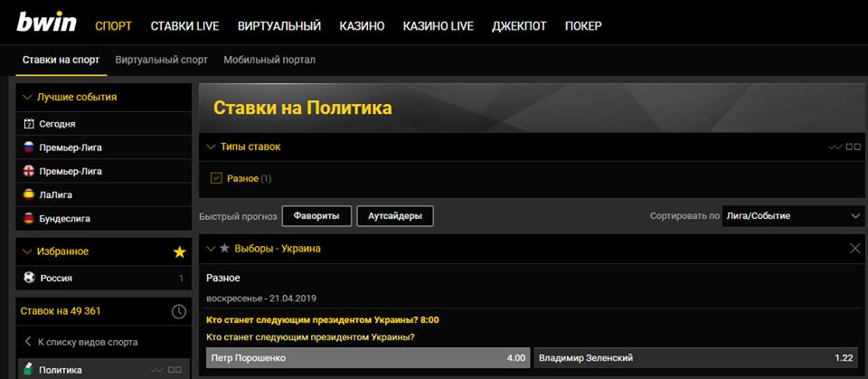Switch to the Виртуальный спорт tab
The image size is (868, 379).
161,60
